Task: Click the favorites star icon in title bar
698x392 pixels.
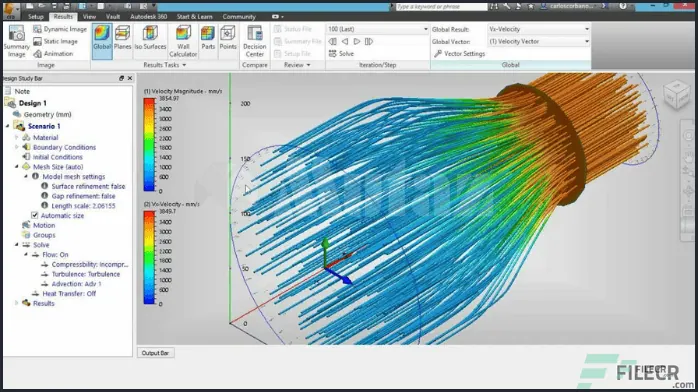Action: click(x=531, y=6)
